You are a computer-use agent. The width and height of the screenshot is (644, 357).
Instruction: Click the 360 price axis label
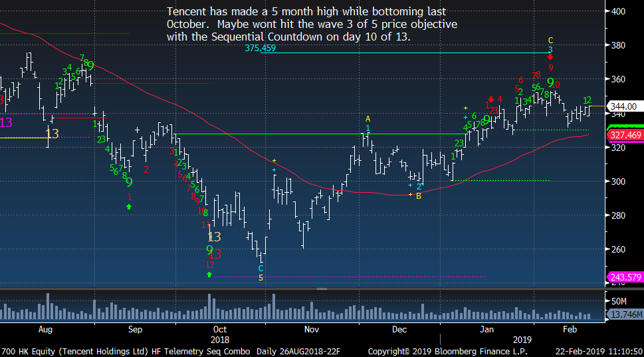[618, 79]
